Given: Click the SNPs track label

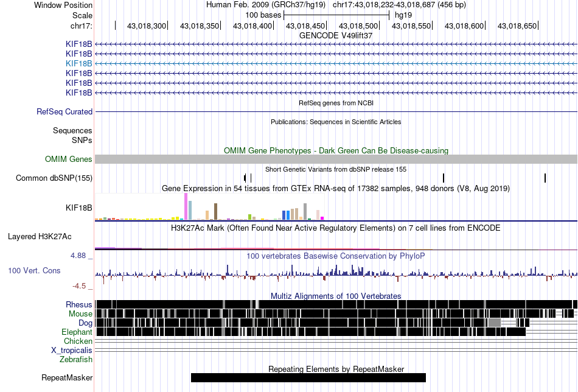Looking at the screenshot, I should tap(82, 140).
